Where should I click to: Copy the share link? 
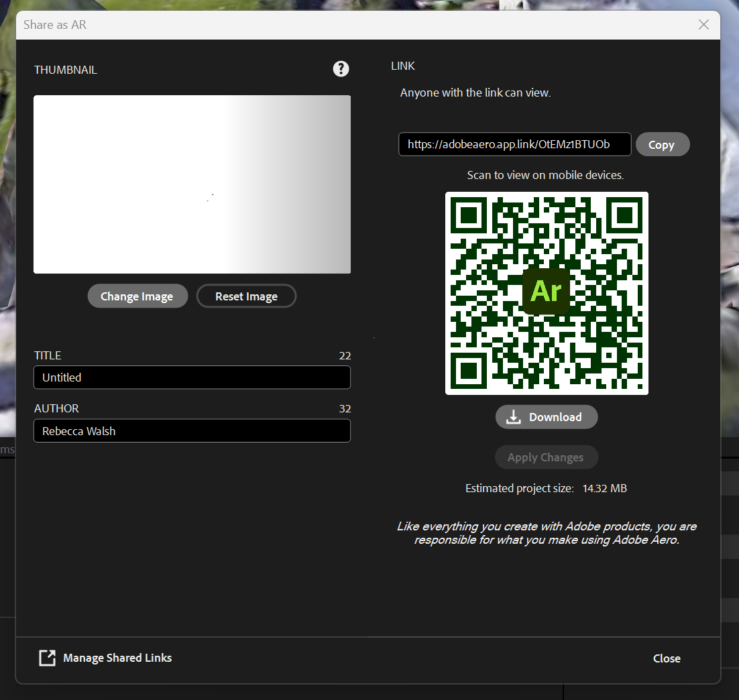click(x=662, y=144)
